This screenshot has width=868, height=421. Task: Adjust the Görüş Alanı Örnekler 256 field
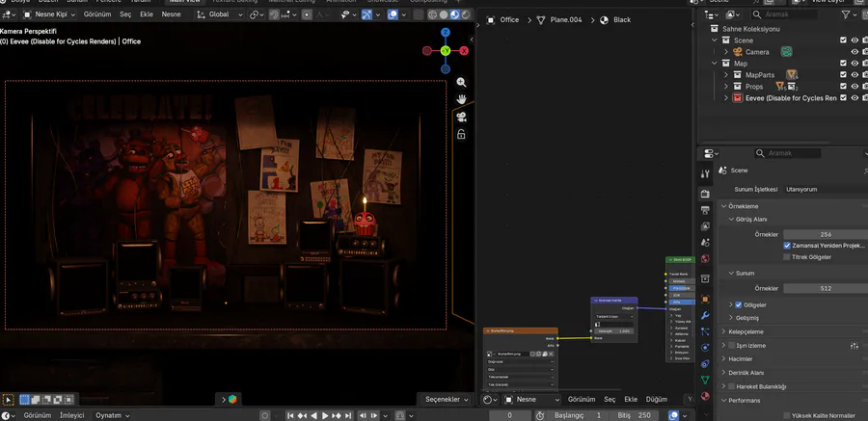(x=826, y=234)
